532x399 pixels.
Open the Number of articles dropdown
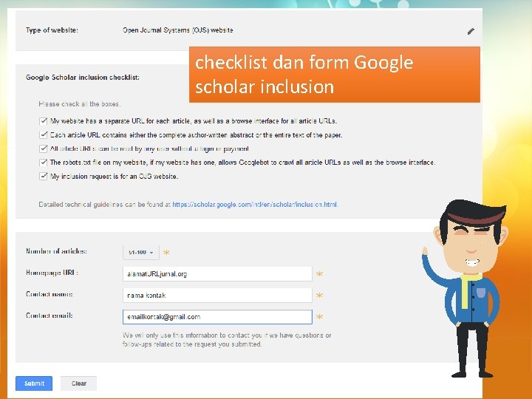click(140, 252)
